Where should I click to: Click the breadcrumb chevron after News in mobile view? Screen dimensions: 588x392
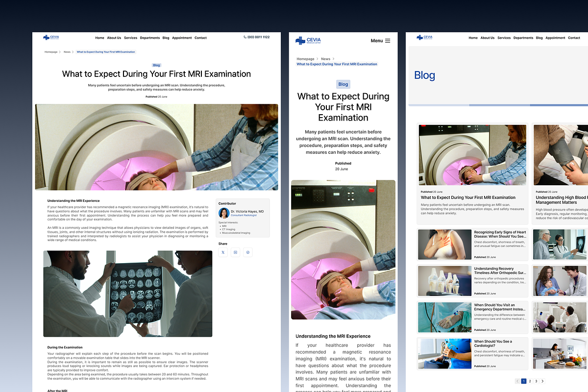click(x=334, y=59)
